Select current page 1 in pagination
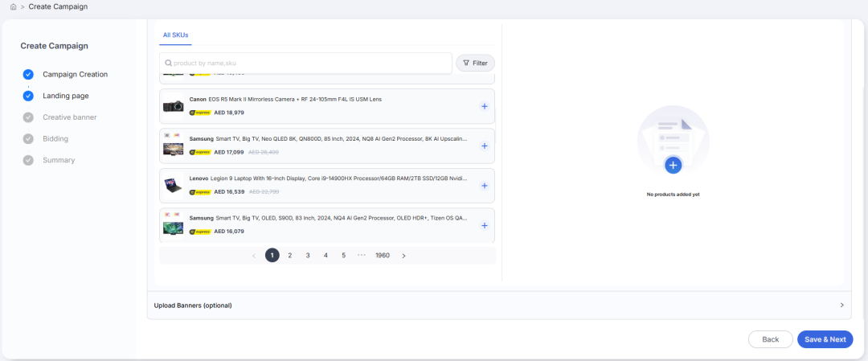The image size is (868, 361). click(272, 255)
